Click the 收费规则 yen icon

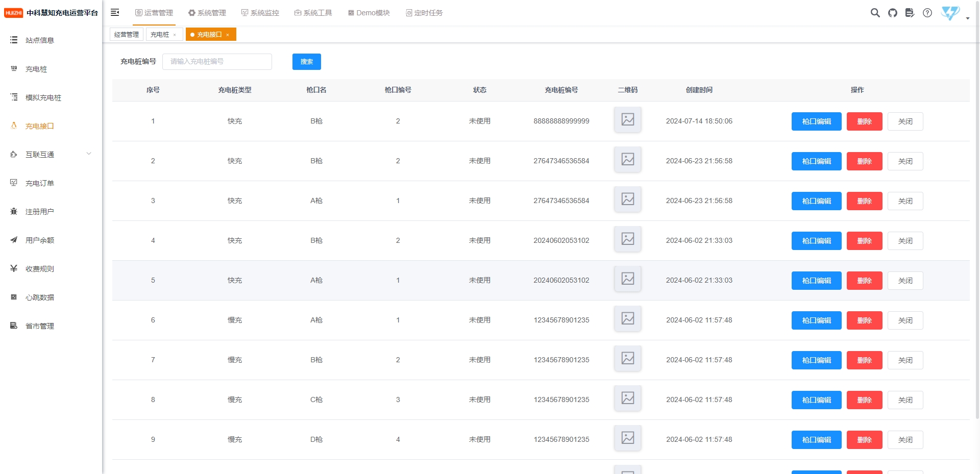[x=14, y=268]
